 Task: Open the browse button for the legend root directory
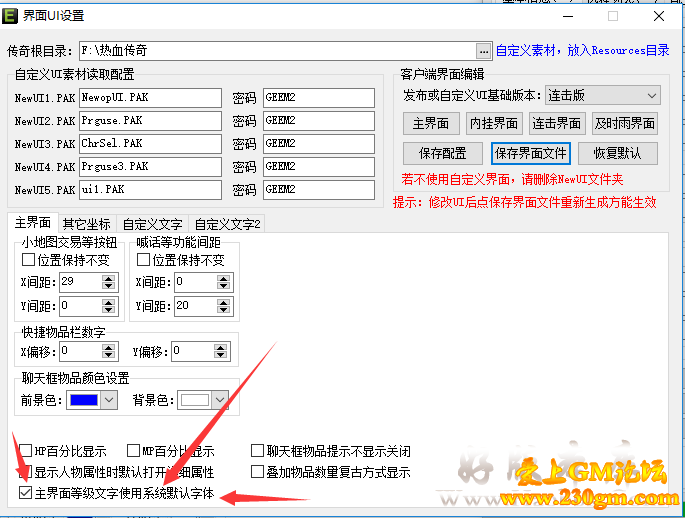coord(483,51)
